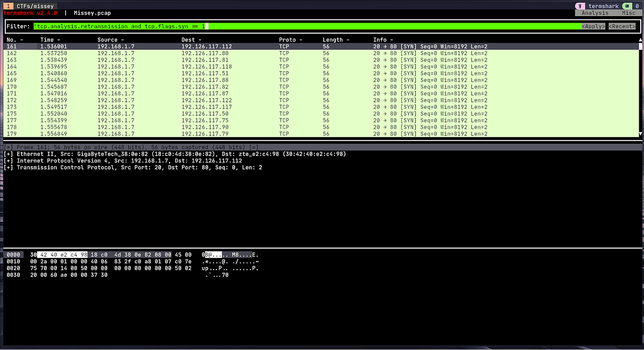The width and height of the screenshot is (644, 350).
Task: Select packet number 173 row
Action: pos(321,107)
